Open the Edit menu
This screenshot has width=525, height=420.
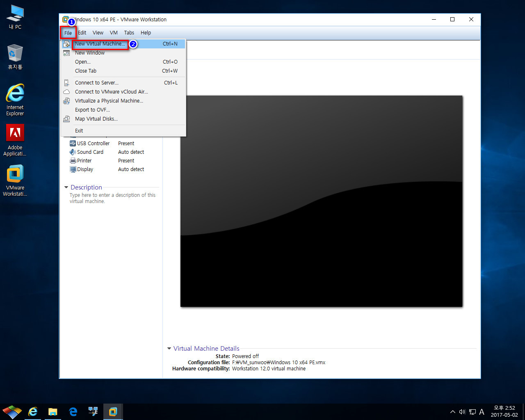[x=82, y=33]
